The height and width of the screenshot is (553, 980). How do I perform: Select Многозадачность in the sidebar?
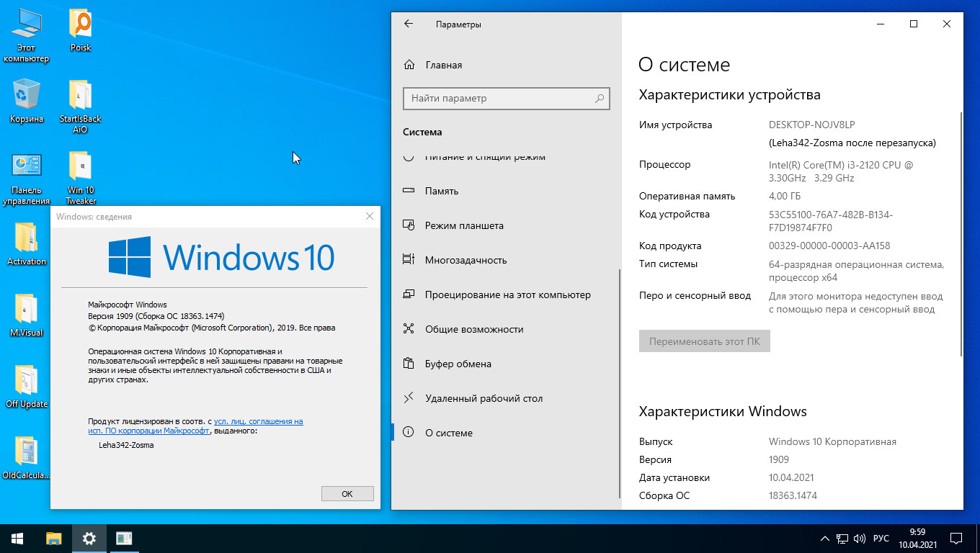(465, 260)
